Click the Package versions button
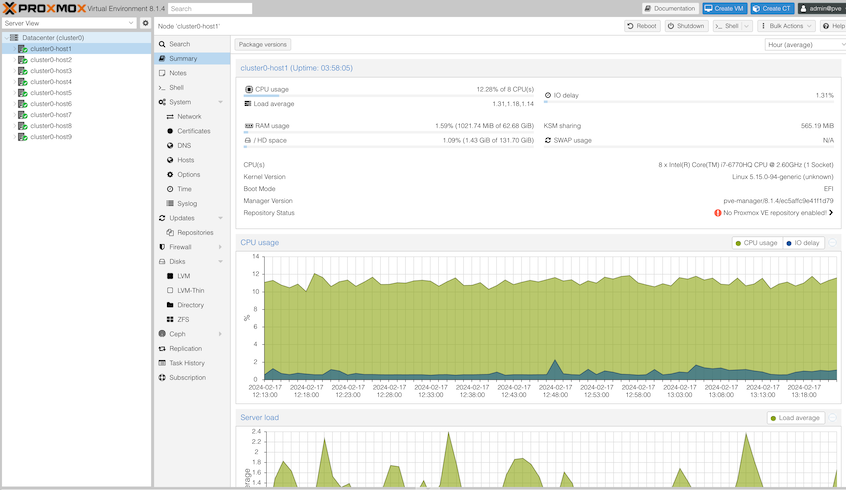The height and width of the screenshot is (490, 846). tap(263, 44)
